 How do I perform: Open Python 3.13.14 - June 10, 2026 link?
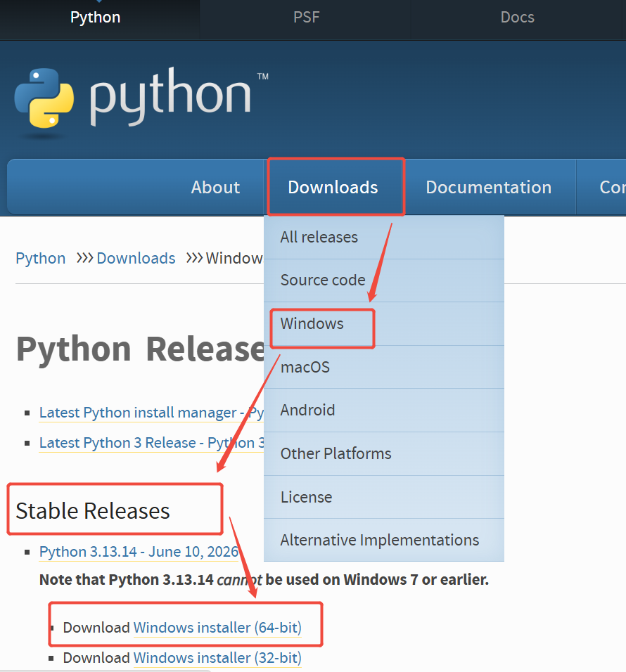coord(139,552)
